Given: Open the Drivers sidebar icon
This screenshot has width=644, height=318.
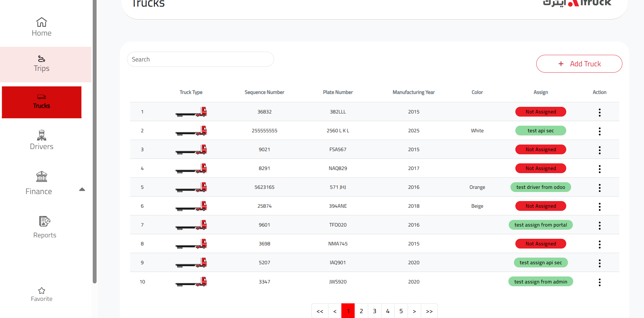Looking at the screenshot, I should click(x=41, y=135).
